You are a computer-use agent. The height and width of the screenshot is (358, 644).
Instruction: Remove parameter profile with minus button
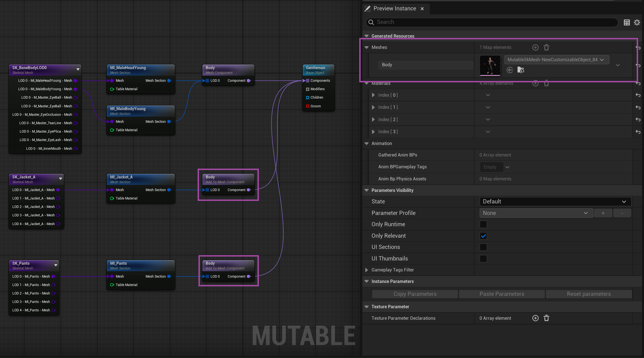pyautogui.click(x=622, y=213)
